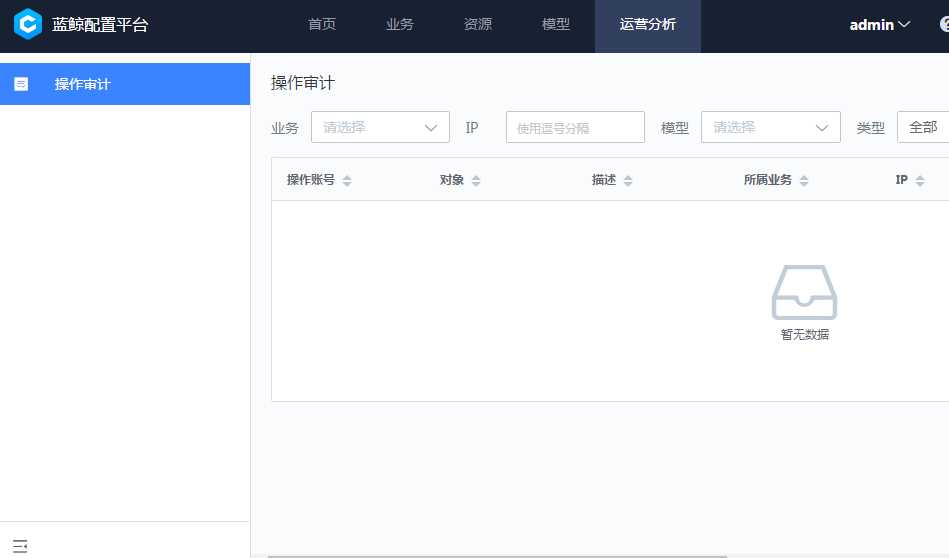Click the 操作审计 sidebar icon

pyautogui.click(x=21, y=84)
